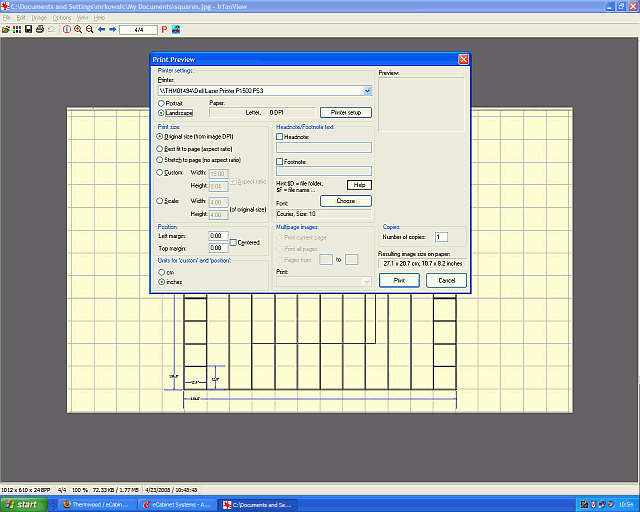Click the IrfanView taskbar item

click(257, 505)
